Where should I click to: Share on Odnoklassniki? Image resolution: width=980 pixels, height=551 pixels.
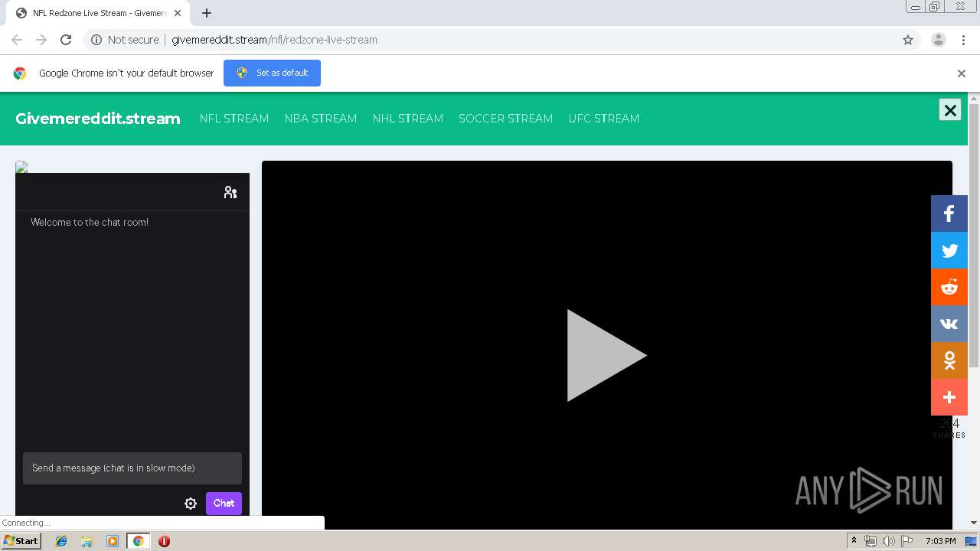949,360
